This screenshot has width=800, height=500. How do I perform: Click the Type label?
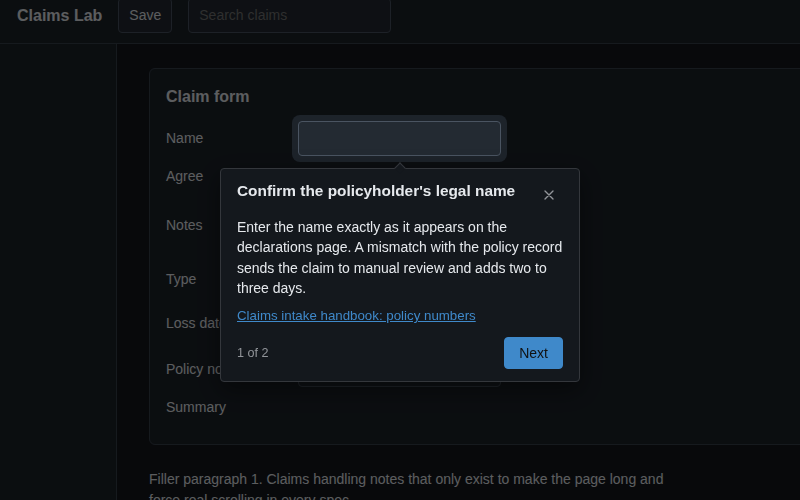181,279
